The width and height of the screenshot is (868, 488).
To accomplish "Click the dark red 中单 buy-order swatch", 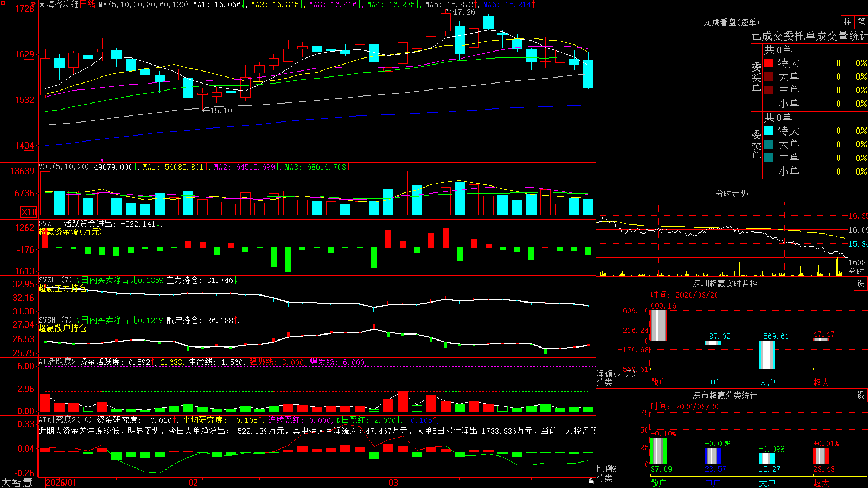I will point(768,89).
